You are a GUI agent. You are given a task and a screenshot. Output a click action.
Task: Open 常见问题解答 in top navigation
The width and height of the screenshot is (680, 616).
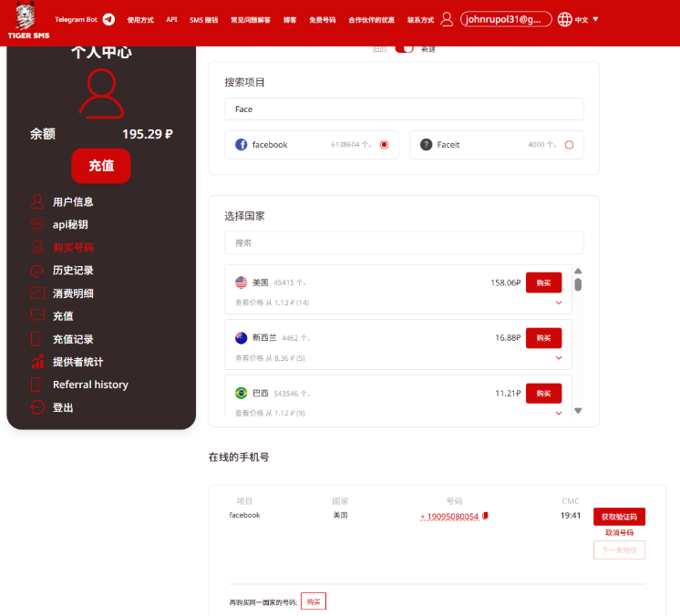click(x=251, y=20)
